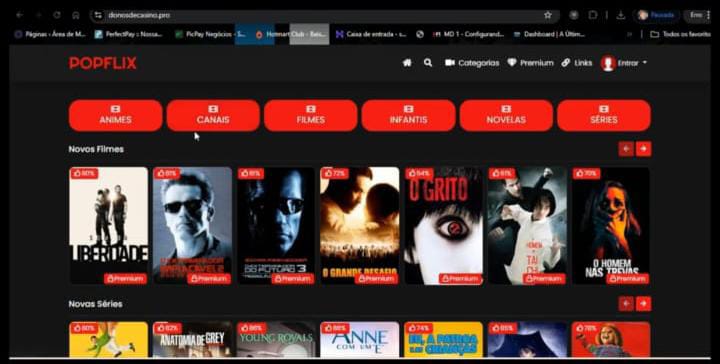Image resolution: width=720 pixels, height=364 pixels.
Task: Select the FILMES category button
Action: [311, 115]
